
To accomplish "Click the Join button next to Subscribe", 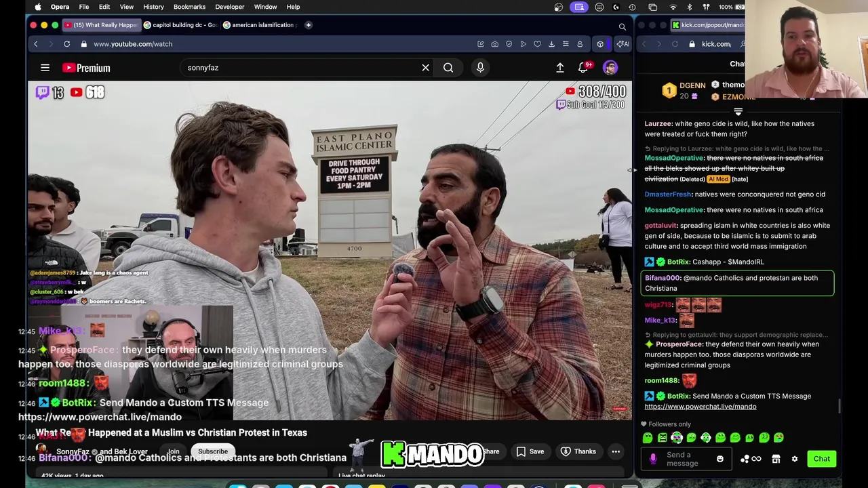I will (x=173, y=451).
